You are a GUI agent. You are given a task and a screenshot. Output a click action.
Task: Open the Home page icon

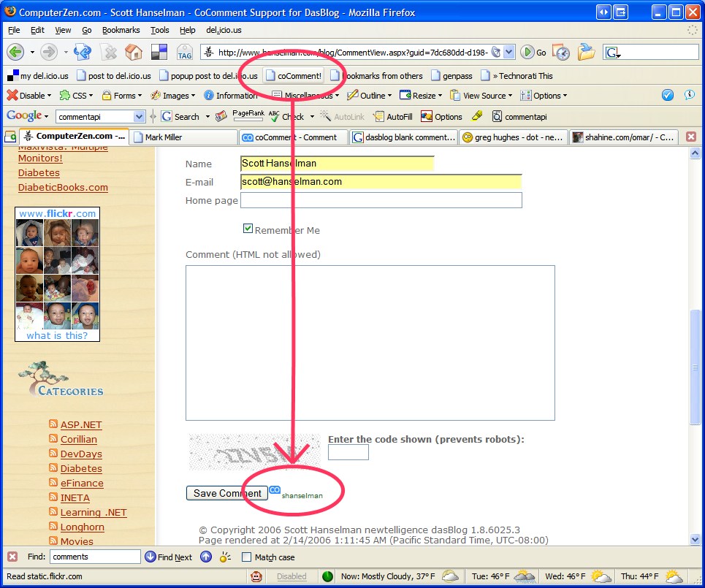pos(134,52)
